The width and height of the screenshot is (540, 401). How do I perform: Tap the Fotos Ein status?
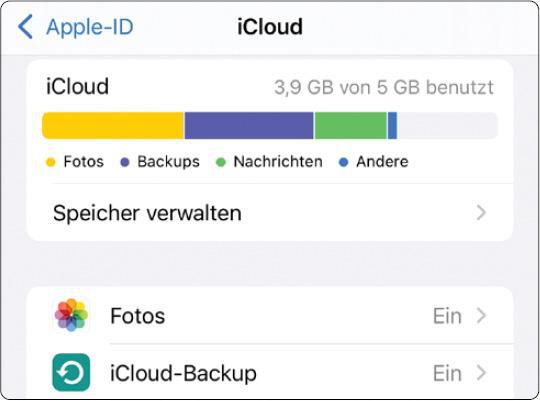[x=447, y=316]
